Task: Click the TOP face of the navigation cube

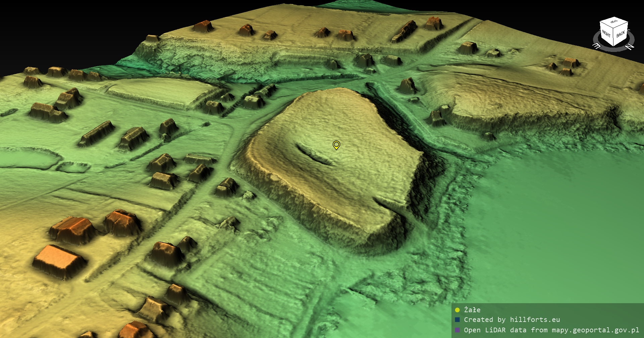Action: pos(613,22)
